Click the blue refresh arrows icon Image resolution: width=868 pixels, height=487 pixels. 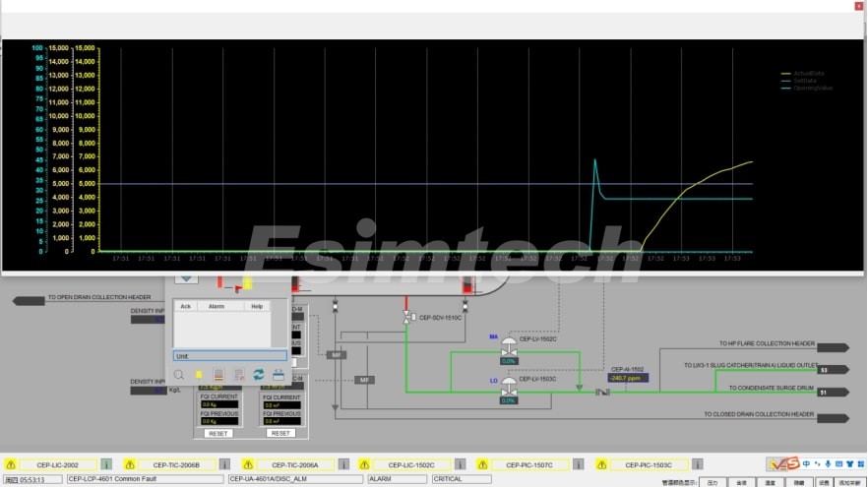point(259,375)
